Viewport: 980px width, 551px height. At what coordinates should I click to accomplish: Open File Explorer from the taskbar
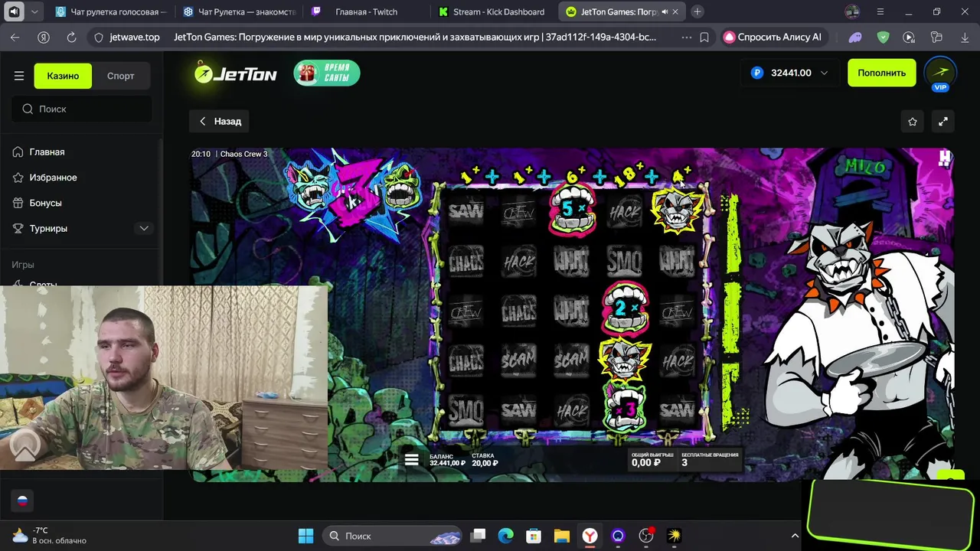coord(562,536)
